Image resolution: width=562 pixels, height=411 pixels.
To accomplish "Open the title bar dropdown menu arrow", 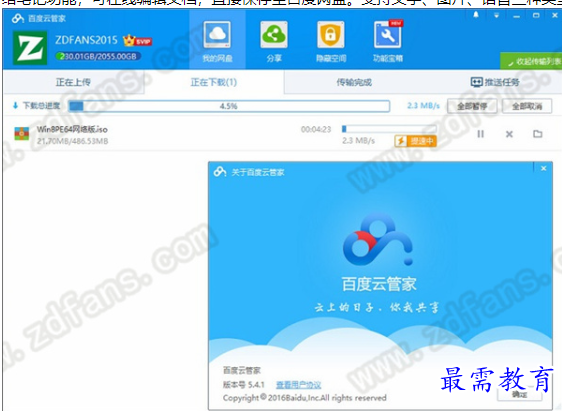I will point(496,15).
